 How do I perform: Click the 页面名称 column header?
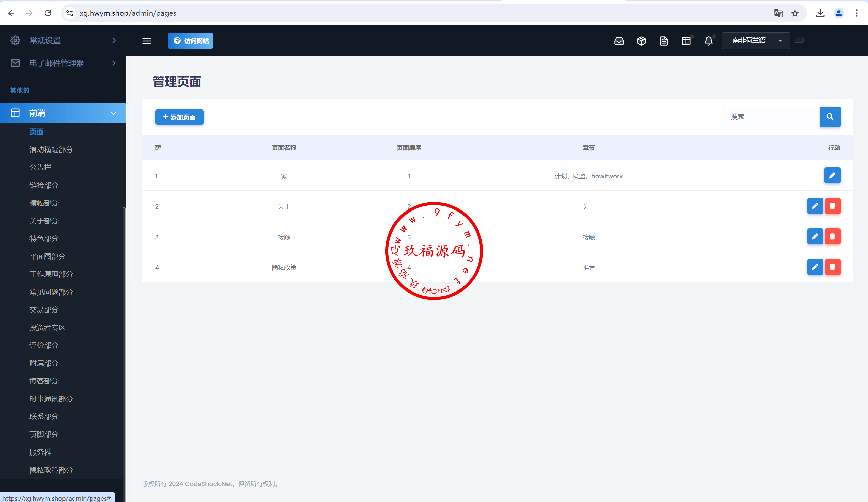pos(284,148)
